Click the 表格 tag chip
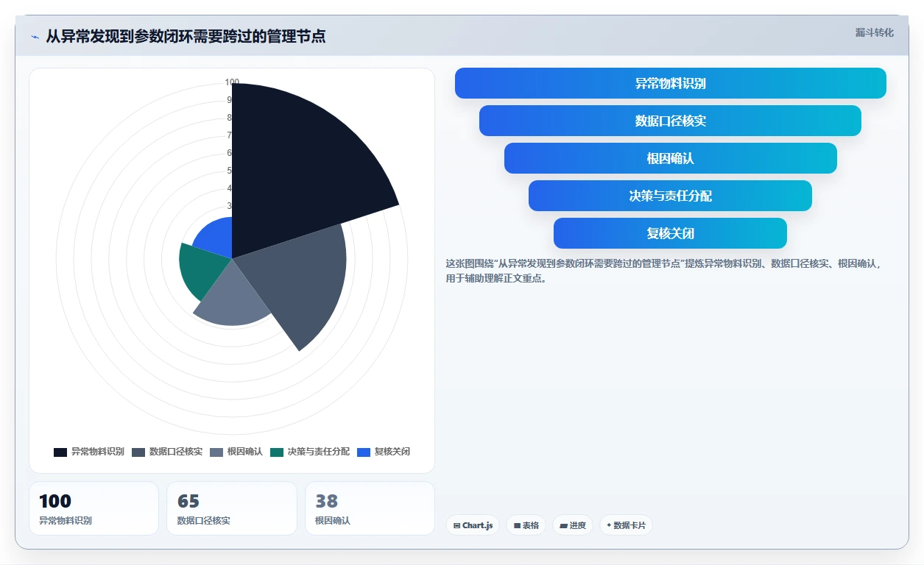This screenshot has width=924, height=565. (526, 525)
